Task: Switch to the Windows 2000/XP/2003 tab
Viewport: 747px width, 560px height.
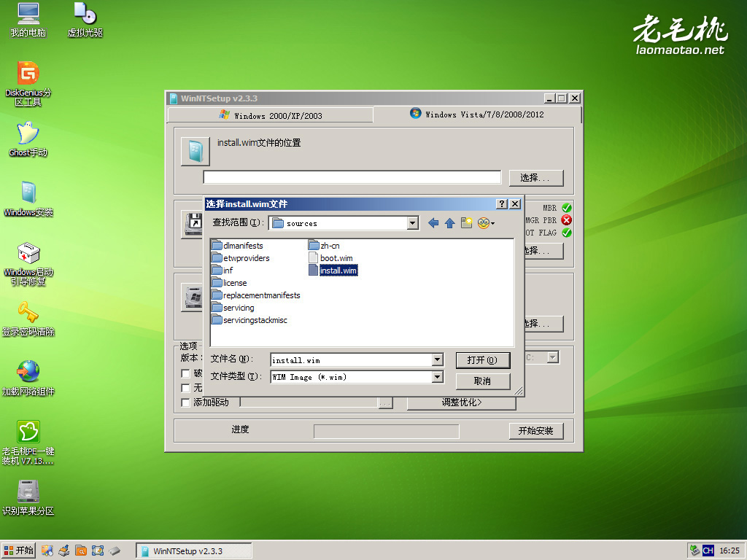Action: 271,115
